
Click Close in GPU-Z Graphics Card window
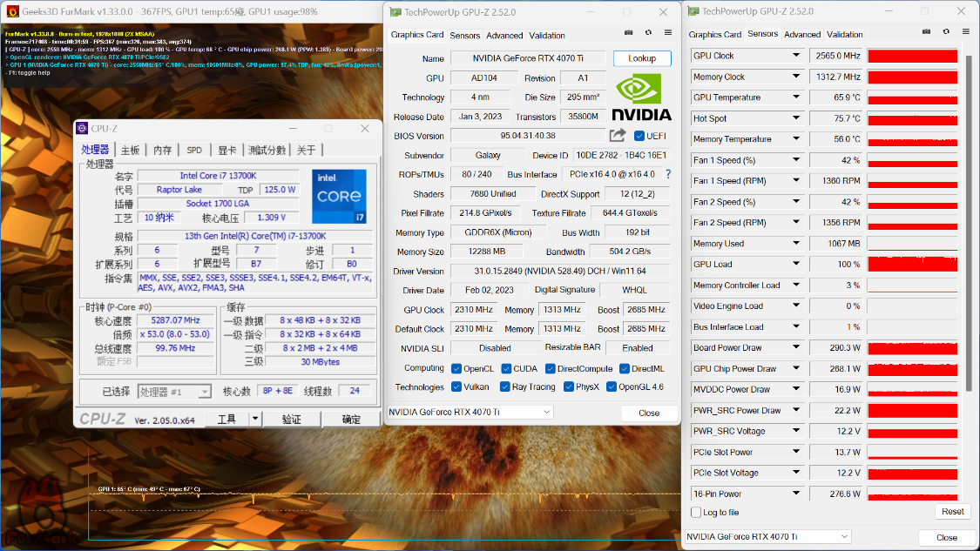[649, 413]
